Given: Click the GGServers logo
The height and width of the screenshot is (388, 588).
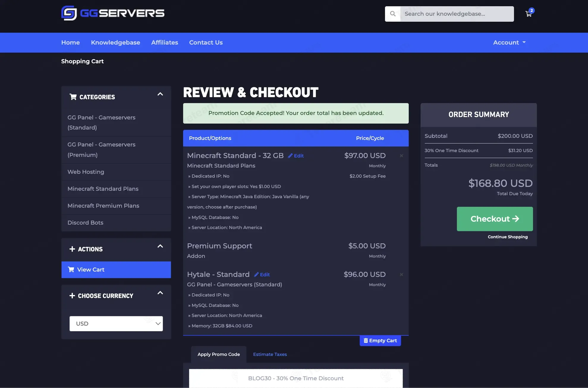Looking at the screenshot, I should point(113,13).
